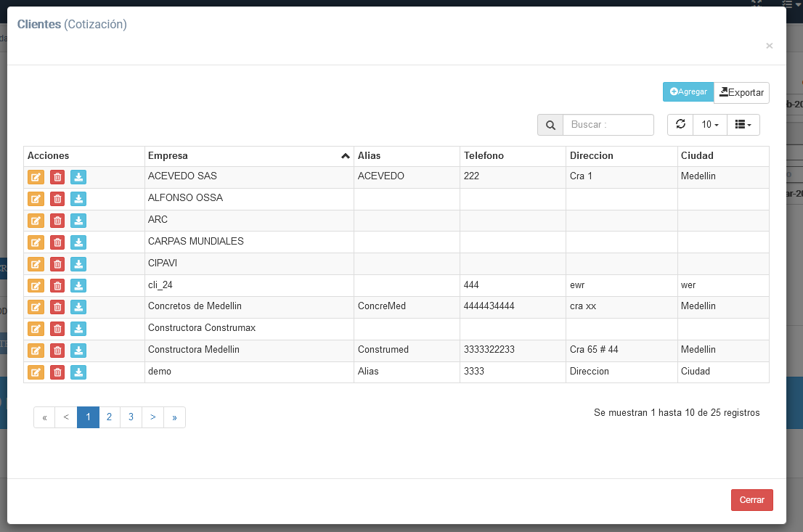The height and width of the screenshot is (532, 803).
Task: Download the Concretos de Medellin client
Action: [x=78, y=307]
